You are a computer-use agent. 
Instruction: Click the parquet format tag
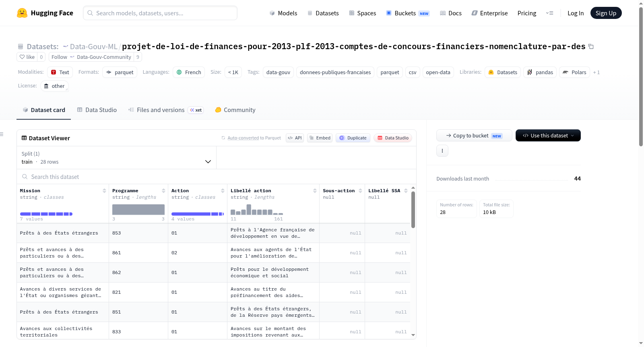point(120,72)
